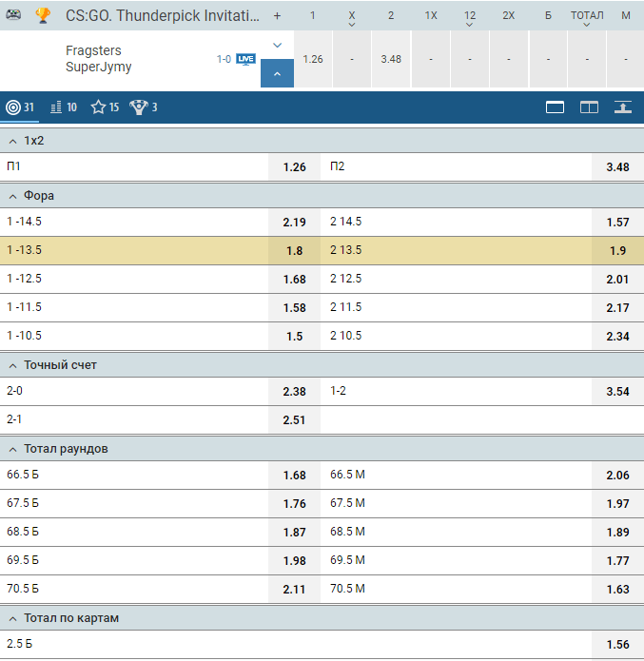Bet on П2 at 3.48
This screenshot has width=644, height=661.
click(x=617, y=167)
